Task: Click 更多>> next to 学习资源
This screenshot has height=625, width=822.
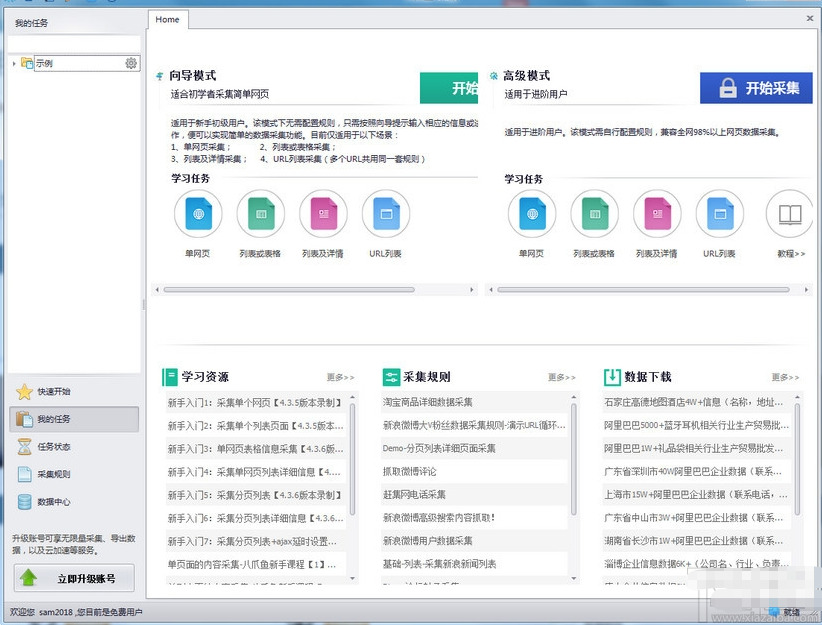Action: pyautogui.click(x=340, y=378)
